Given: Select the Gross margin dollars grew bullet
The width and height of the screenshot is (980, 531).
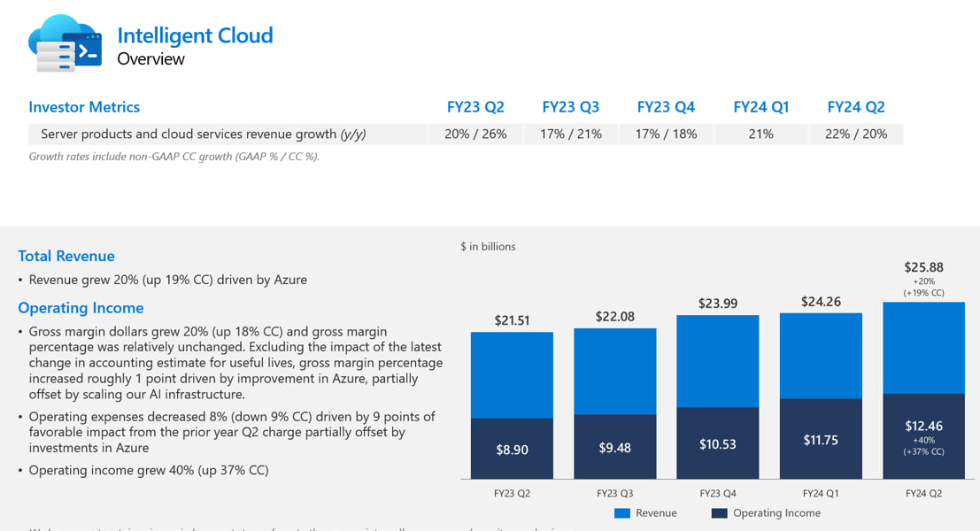Looking at the screenshot, I should pos(235,363).
